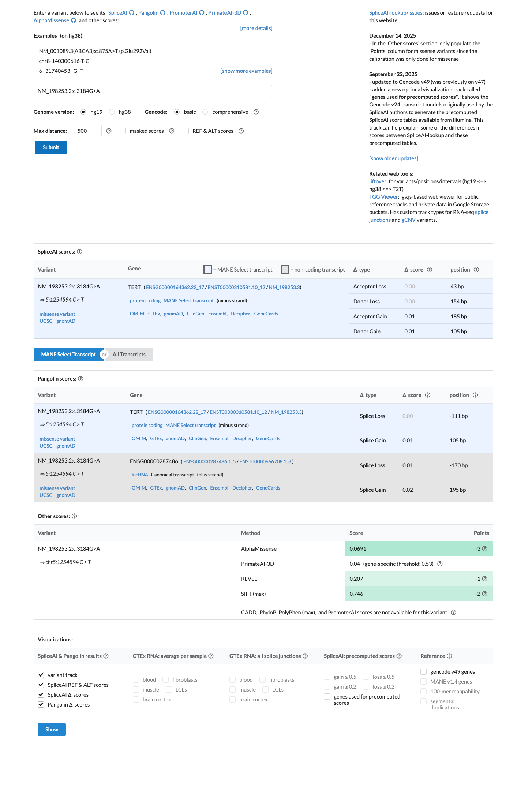Click help icon after PrimateAI-3D threshold
The height and width of the screenshot is (805, 532).
click(440, 564)
